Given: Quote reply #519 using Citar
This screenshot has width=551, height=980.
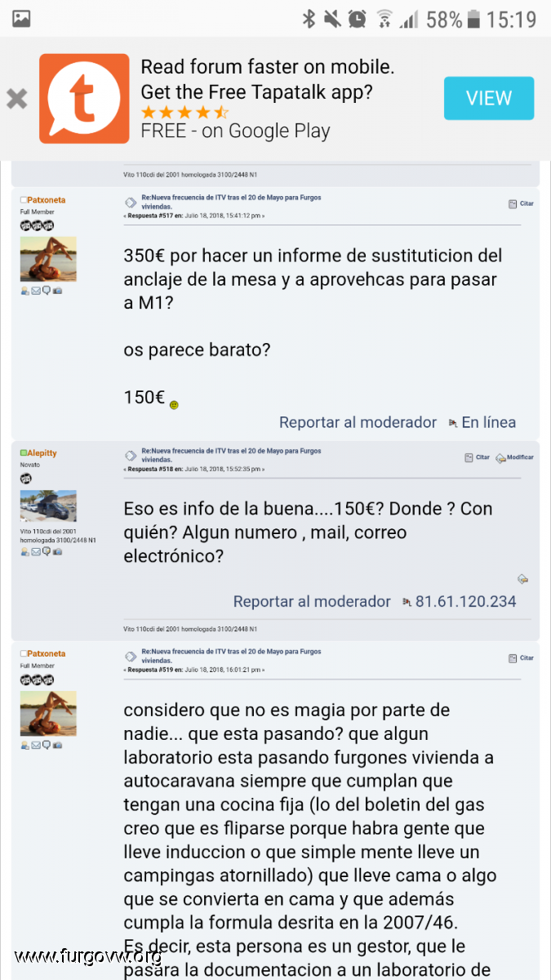Looking at the screenshot, I should coord(521,657).
